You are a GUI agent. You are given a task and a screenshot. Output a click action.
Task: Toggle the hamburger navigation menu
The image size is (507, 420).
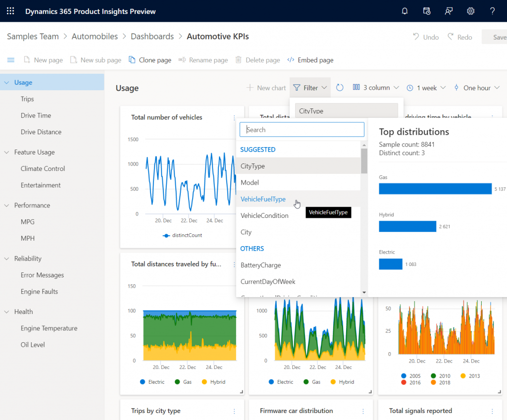(x=11, y=60)
